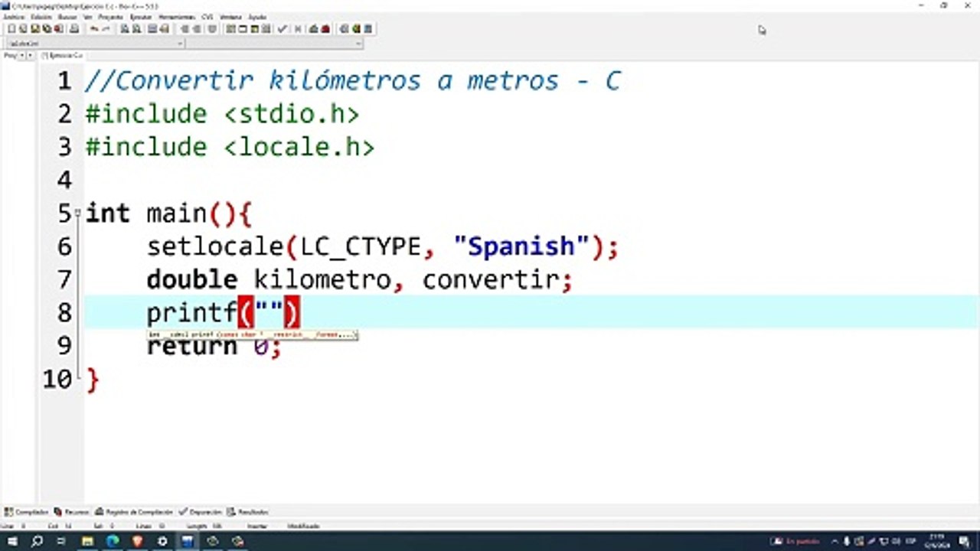Open the Depuración bottom tab
Image resolution: width=980 pixels, height=551 pixels.
click(201, 512)
